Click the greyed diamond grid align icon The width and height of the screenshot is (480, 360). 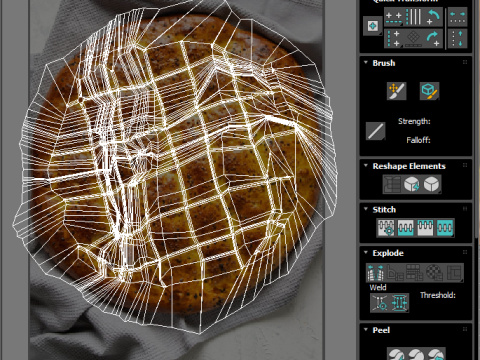[x=413, y=39]
